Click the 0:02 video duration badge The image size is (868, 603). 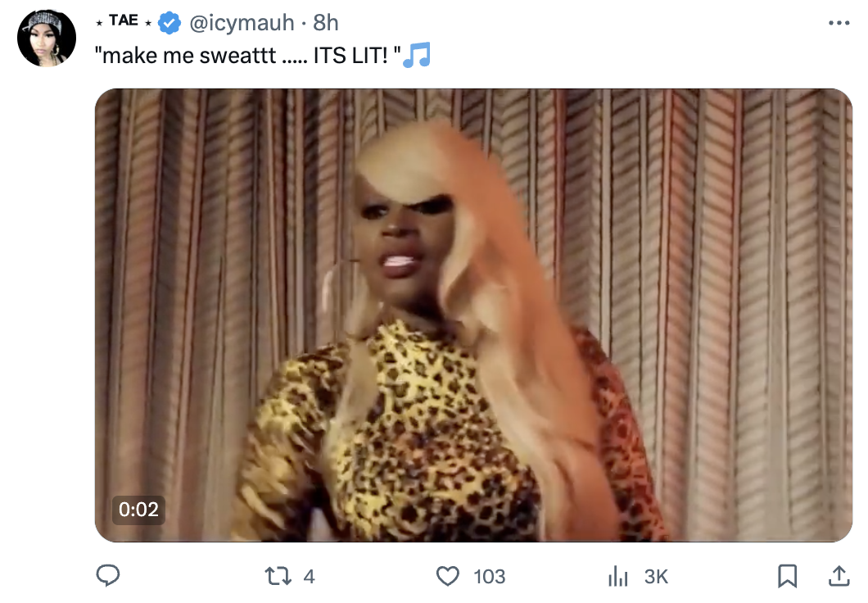click(x=138, y=510)
